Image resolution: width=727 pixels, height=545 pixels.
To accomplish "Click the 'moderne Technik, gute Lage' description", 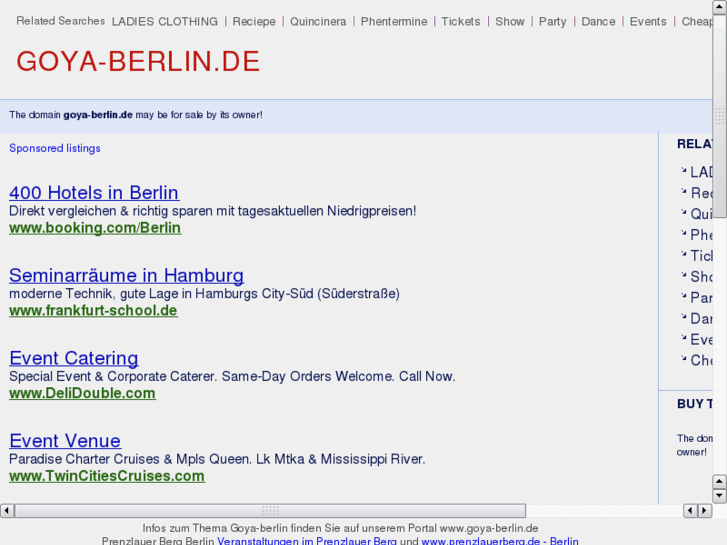I will click(x=204, y=294).
